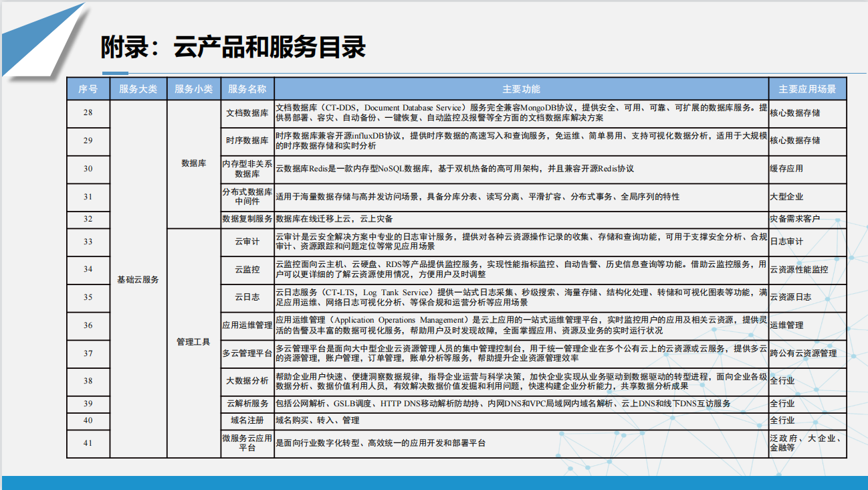Select the 管理工具 subcategory cell
The width and height of the screenshot is (868, 490).
click(193, 342)
